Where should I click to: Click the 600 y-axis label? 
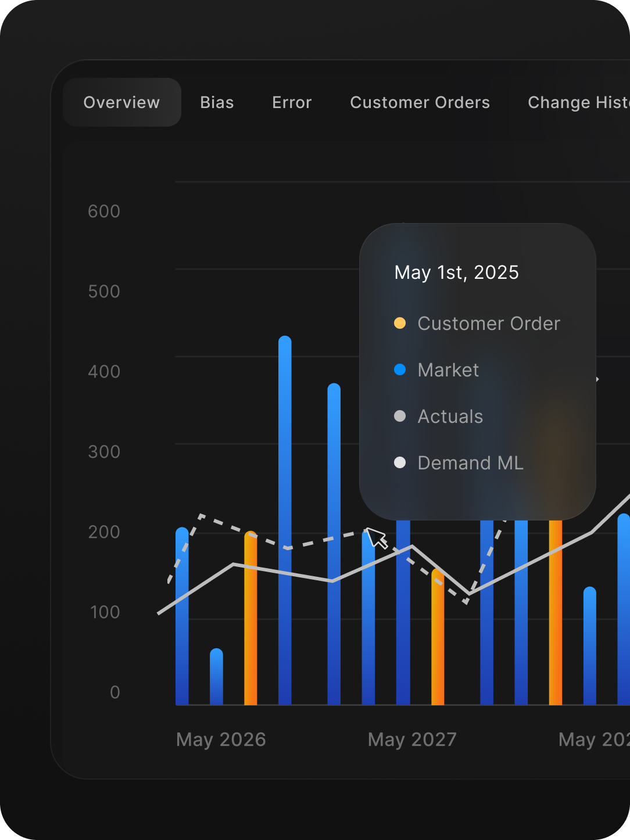pyautogui.click(x=104, y=211)
